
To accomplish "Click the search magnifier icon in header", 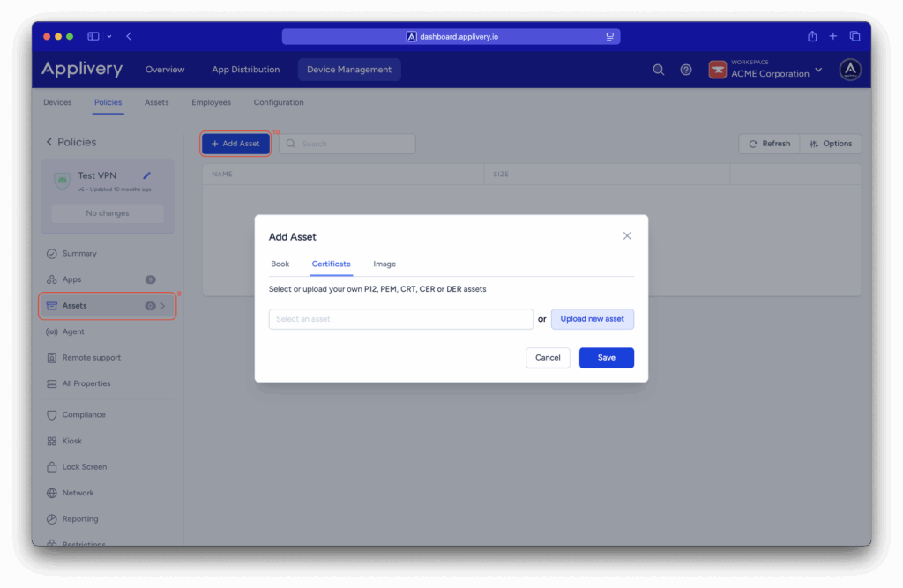I will coord(658,70).
